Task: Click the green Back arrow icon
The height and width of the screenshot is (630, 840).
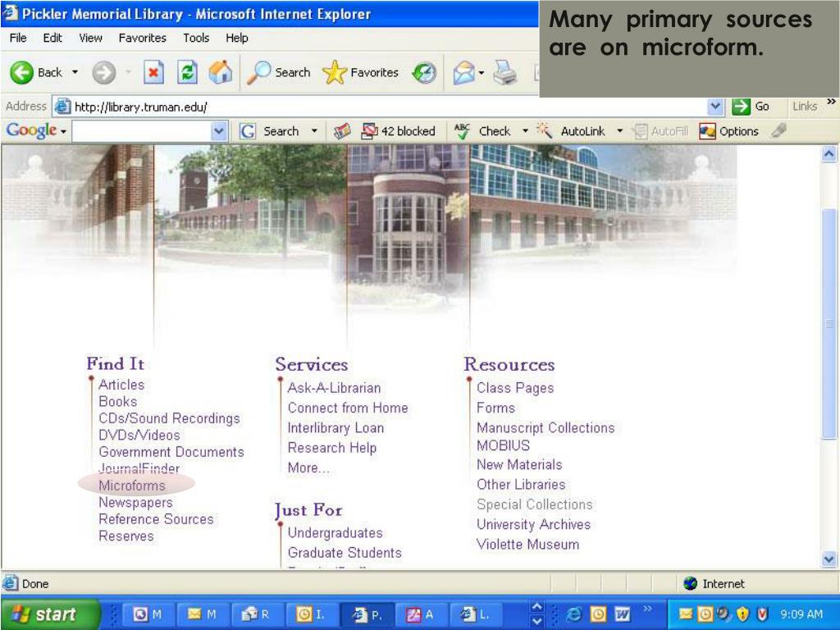Action: pos(22,72)
